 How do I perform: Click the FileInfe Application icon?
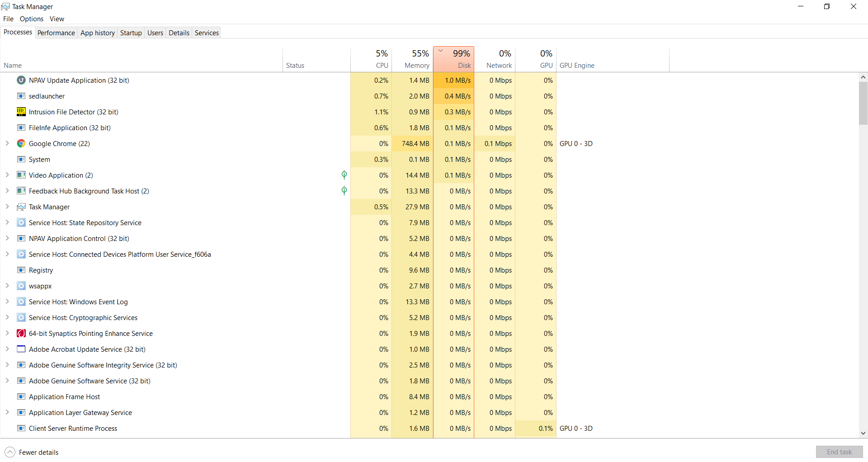pyautogui.click(x=21, y=127)
